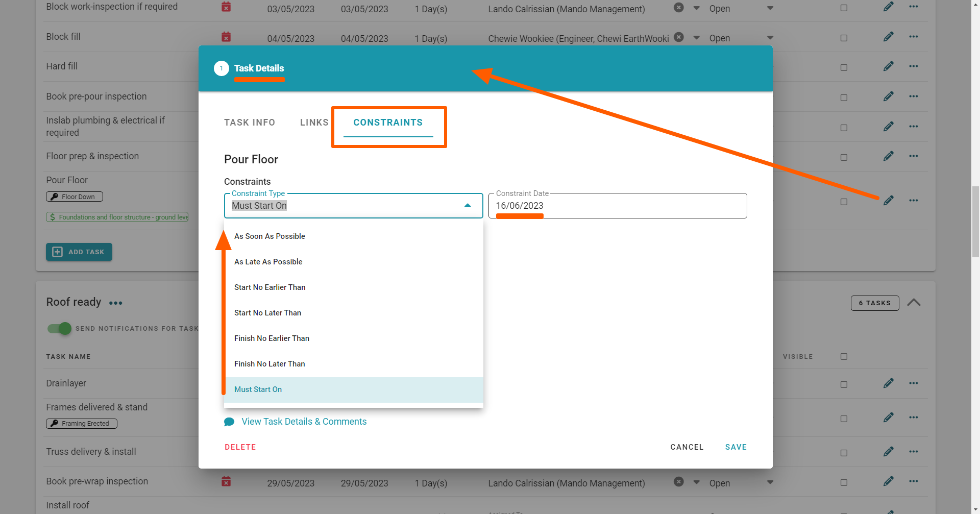Check visible box for Inslab plumbing row

(844, 128)
